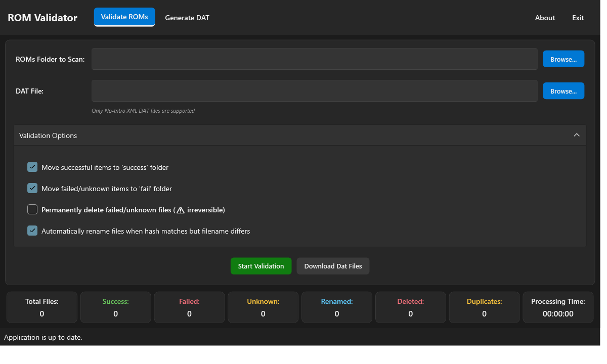
Task: Click the Duplicates counter
Action: point(484,307)
